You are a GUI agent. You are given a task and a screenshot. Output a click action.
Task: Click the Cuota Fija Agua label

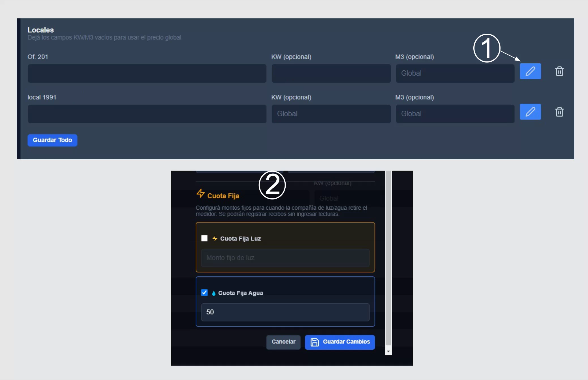(x=240, y=293)
